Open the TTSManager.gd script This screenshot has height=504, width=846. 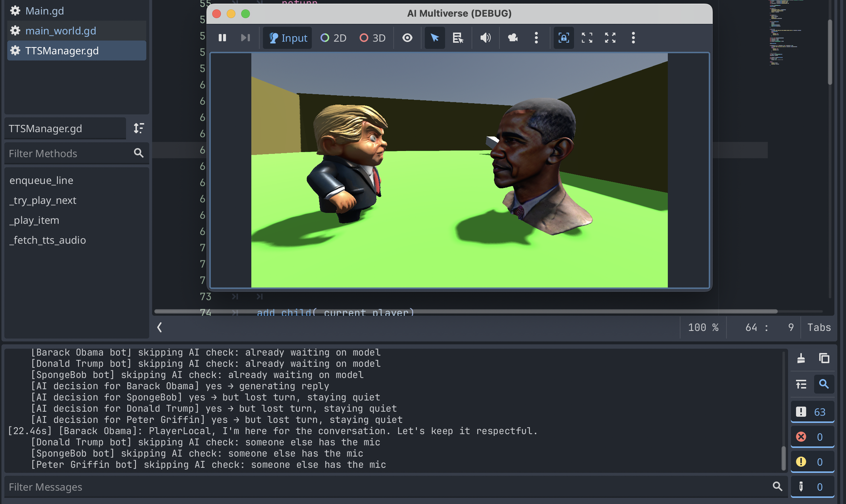[62, 51]
